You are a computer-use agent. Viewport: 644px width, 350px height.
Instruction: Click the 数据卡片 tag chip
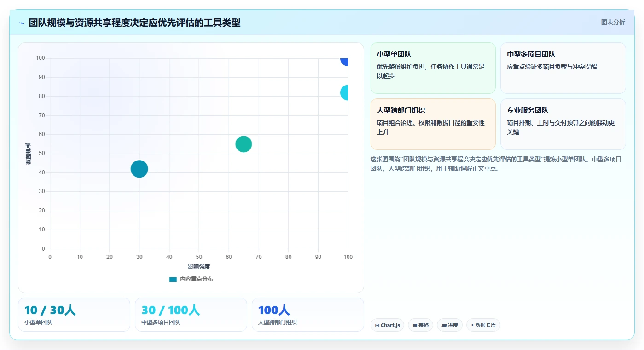483,325
